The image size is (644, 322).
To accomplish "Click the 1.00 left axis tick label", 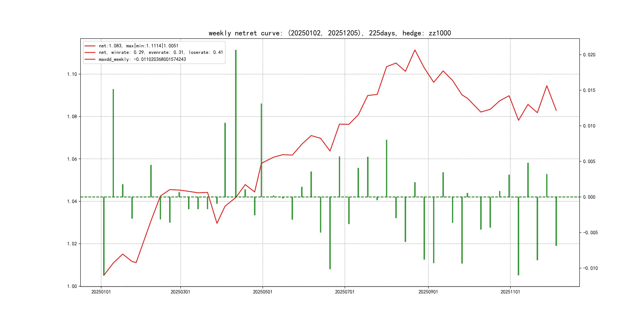I will click(72, 286).
